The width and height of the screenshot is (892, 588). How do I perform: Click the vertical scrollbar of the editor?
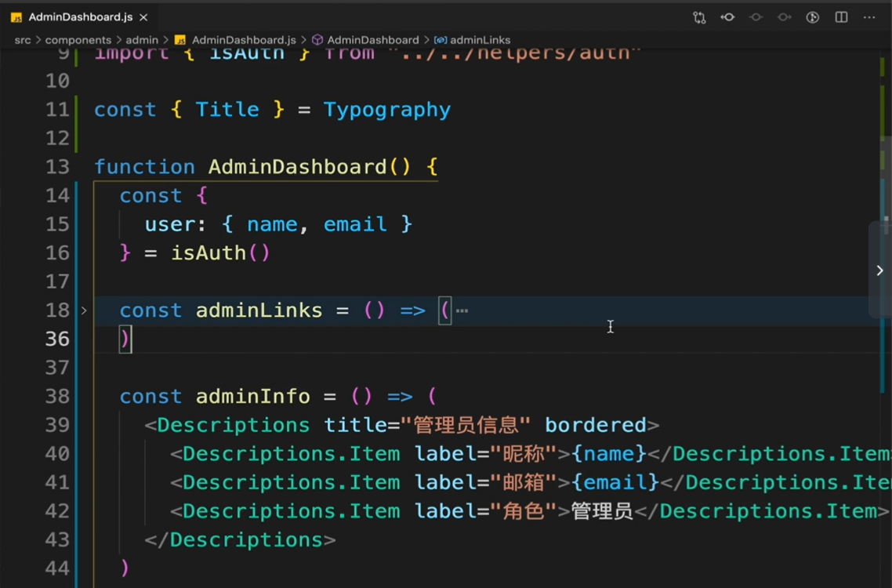886,227
